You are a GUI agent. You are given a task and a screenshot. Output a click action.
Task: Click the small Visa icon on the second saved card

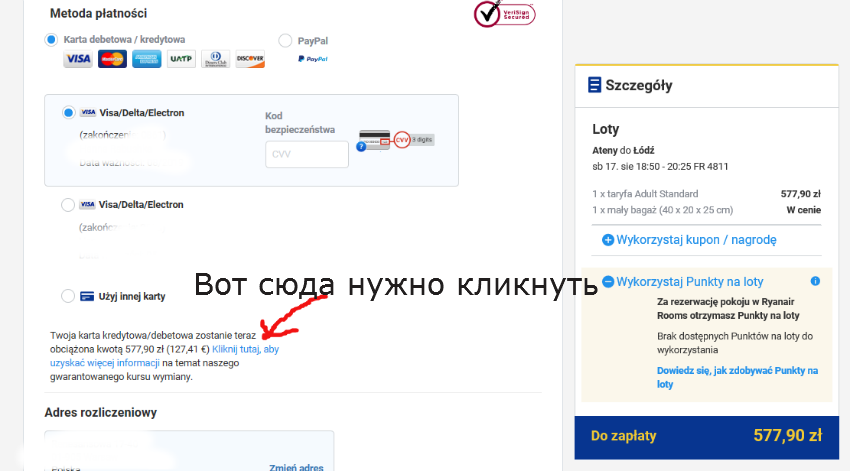(x=87, y=205)
